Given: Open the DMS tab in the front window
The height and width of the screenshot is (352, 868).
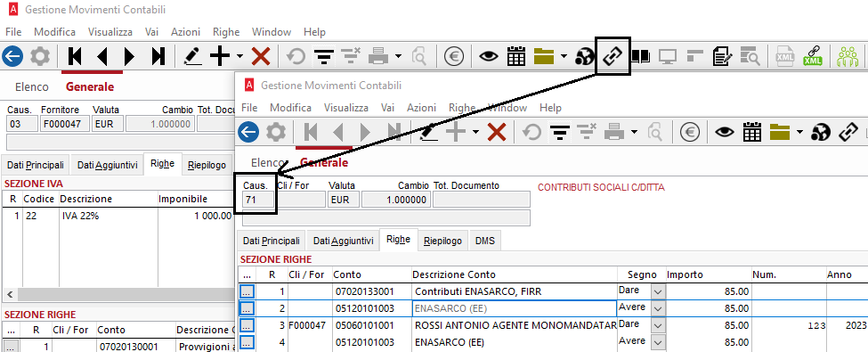Looking at the screenshot, I should (x=485, y=241).
